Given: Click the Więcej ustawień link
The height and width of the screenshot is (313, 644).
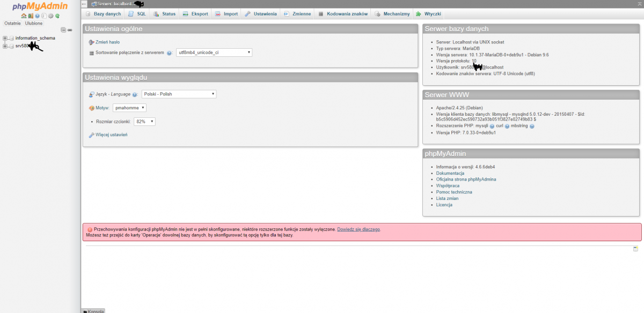Looking at the screenshot, I should (112, 135).
